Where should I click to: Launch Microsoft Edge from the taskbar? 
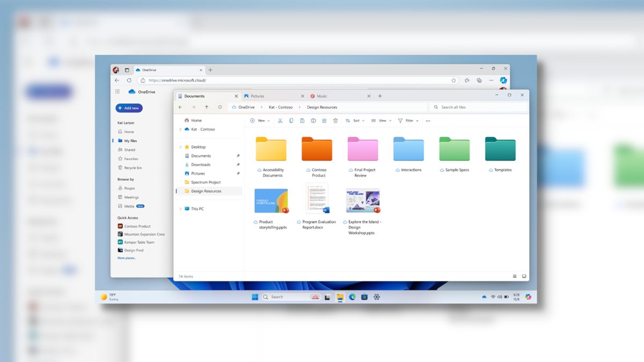pos(352,297)
